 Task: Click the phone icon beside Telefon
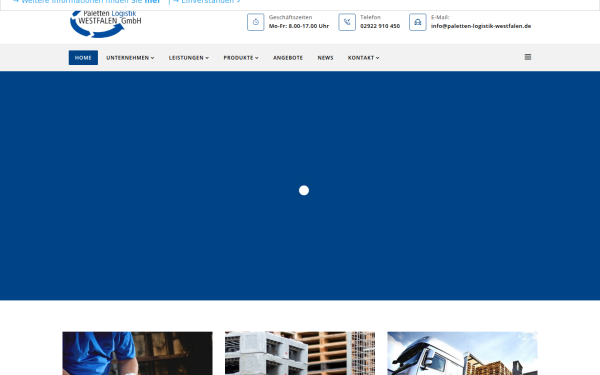[347, 22]
